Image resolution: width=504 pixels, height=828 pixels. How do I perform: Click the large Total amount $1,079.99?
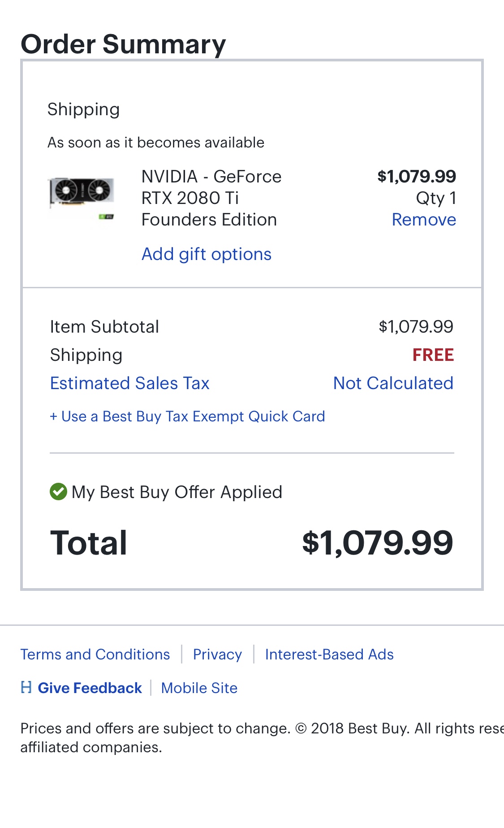point(377,543)
